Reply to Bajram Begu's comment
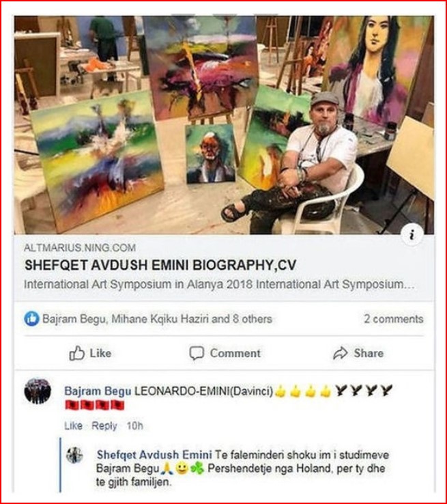The width and height of the screenshot is (447, 504). click(104, 426)
